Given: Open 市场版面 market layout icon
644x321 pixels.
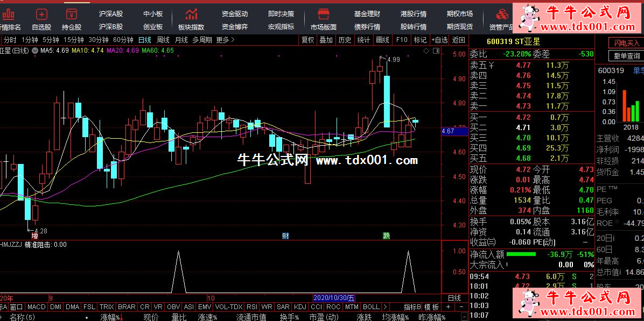Looking at the screenshot, I should coord(323,19).
